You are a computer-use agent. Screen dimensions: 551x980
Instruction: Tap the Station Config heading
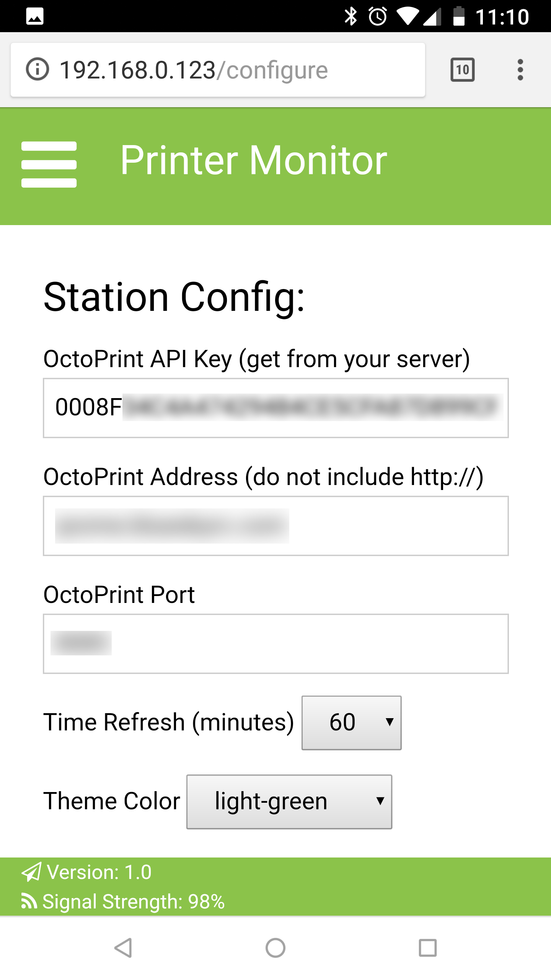point(174,297)
